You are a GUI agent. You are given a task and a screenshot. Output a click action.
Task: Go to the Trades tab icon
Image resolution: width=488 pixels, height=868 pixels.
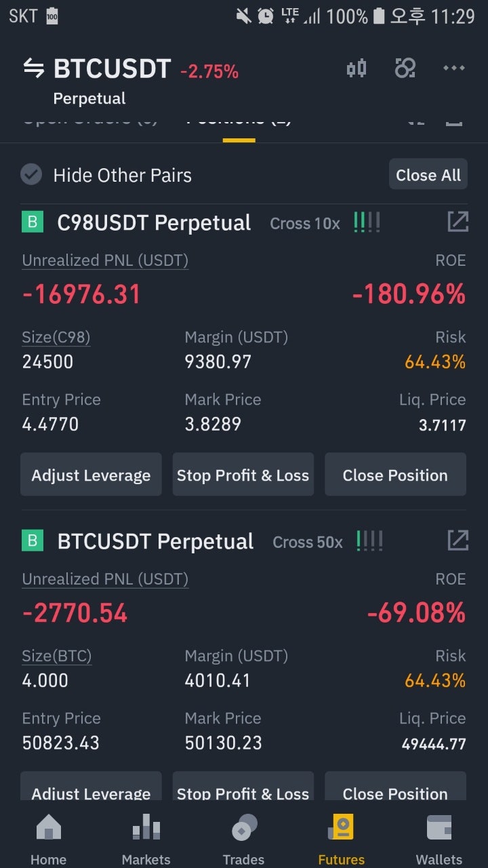(243, 837)
